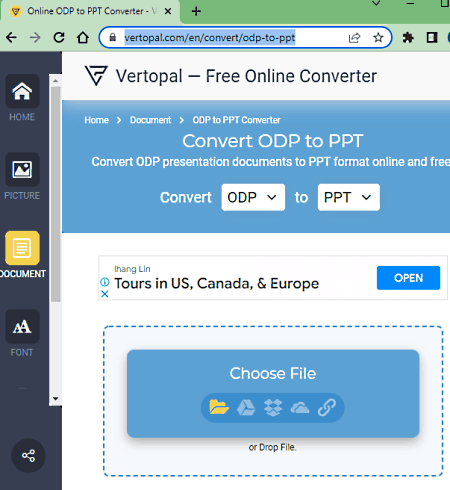Open the ODP source format dropdown

253,197
